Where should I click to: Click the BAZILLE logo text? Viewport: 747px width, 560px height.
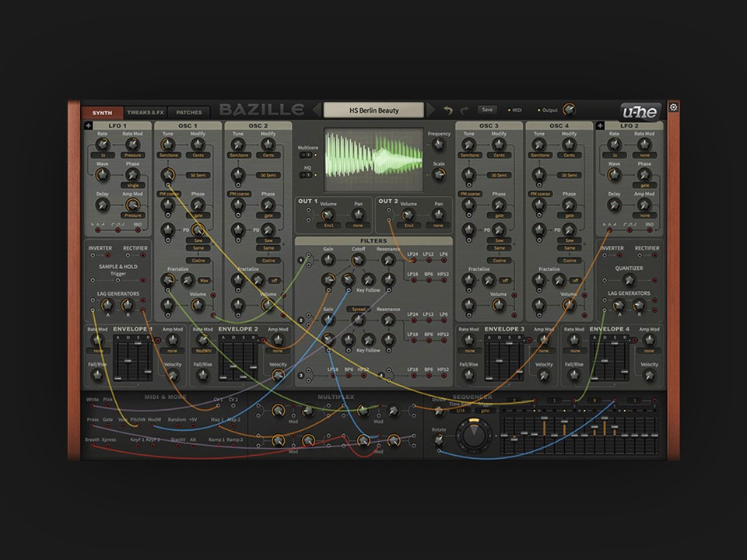pos(261,110)
